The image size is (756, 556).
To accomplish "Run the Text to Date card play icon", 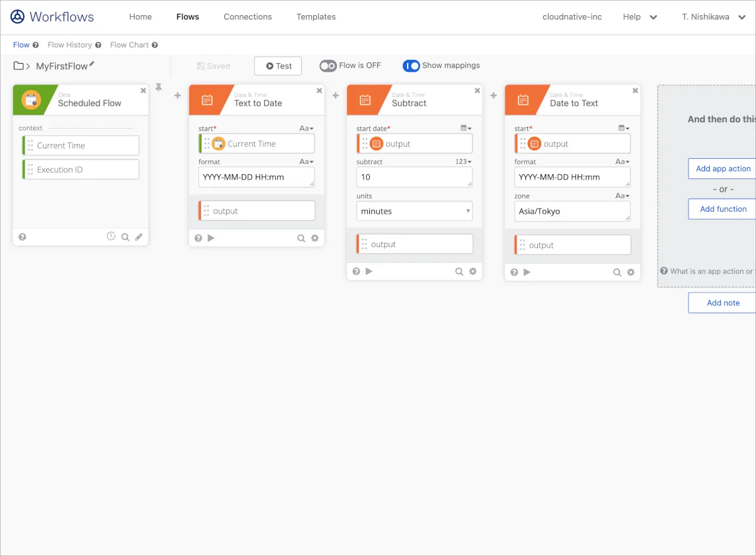I will [x=211, y=238].
